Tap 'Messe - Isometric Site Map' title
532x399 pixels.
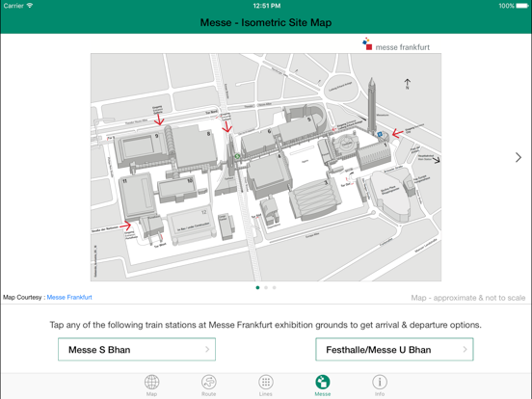click(266, 22)
